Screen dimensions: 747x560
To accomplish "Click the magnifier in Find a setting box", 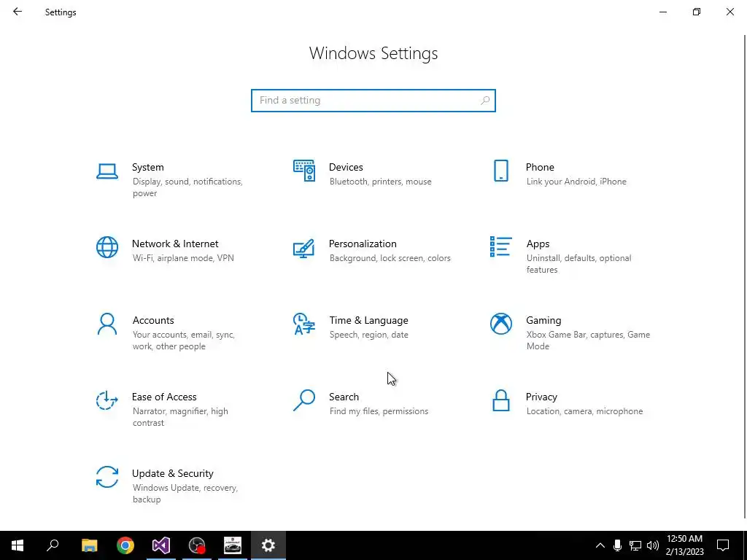I will [x=485, y=101].
